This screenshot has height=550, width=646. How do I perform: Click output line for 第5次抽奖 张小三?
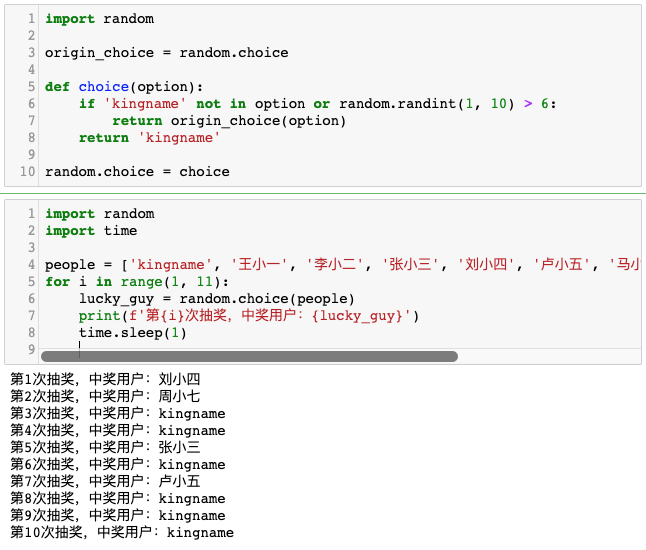pos(105,447)
